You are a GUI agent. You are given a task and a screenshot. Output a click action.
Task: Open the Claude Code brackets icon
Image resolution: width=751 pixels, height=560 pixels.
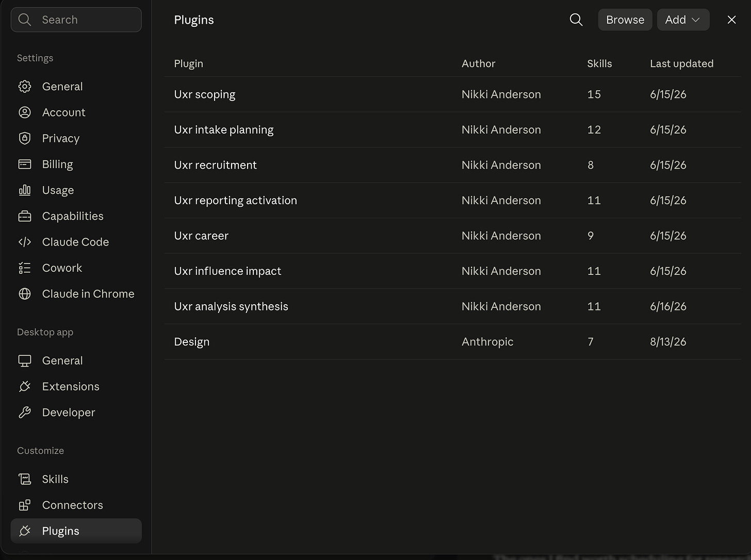coord(25,242)
